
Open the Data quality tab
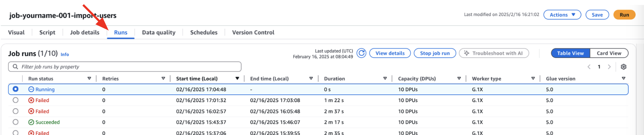pos(159,33)
